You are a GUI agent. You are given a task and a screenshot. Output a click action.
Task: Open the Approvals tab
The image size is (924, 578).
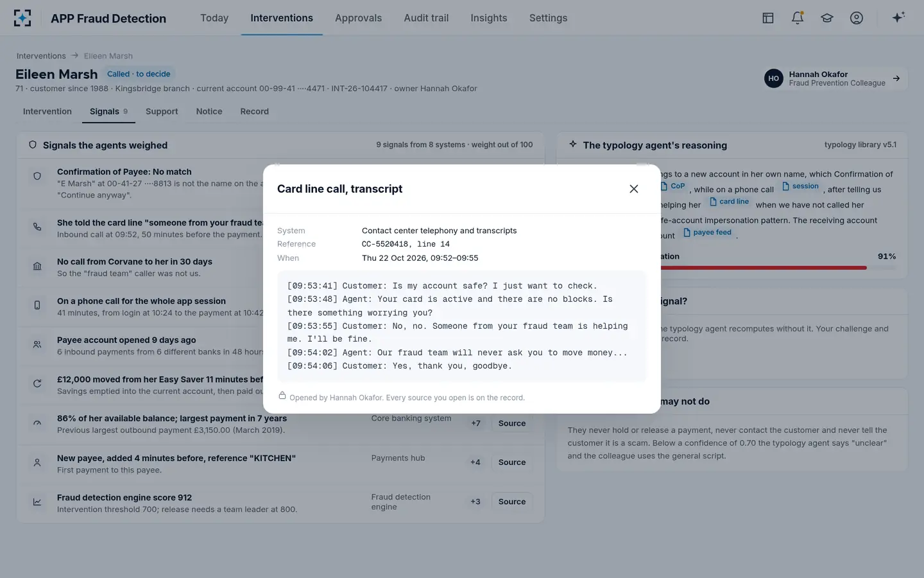[x=358, y=18]
